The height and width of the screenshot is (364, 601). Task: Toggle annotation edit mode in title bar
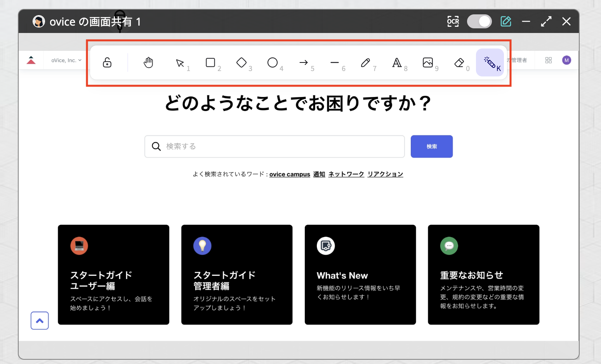click(x=505, y=21)
